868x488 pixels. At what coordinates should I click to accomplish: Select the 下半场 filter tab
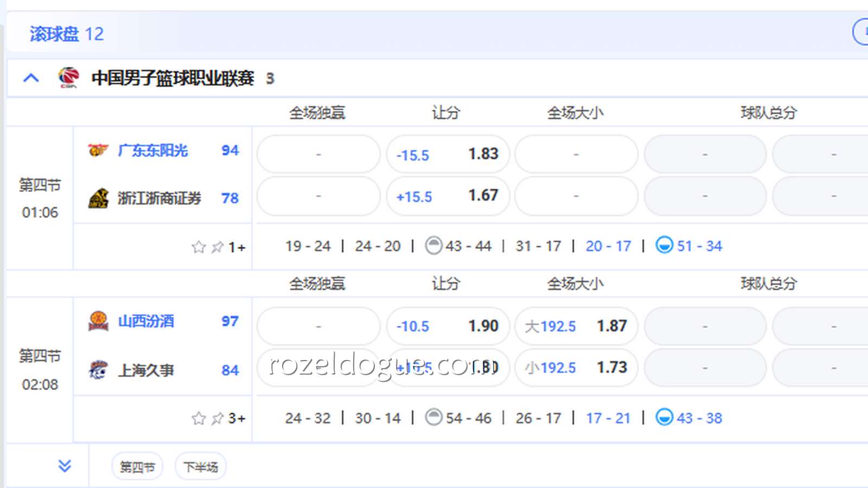pyautogui.click(x=201, y=466)
